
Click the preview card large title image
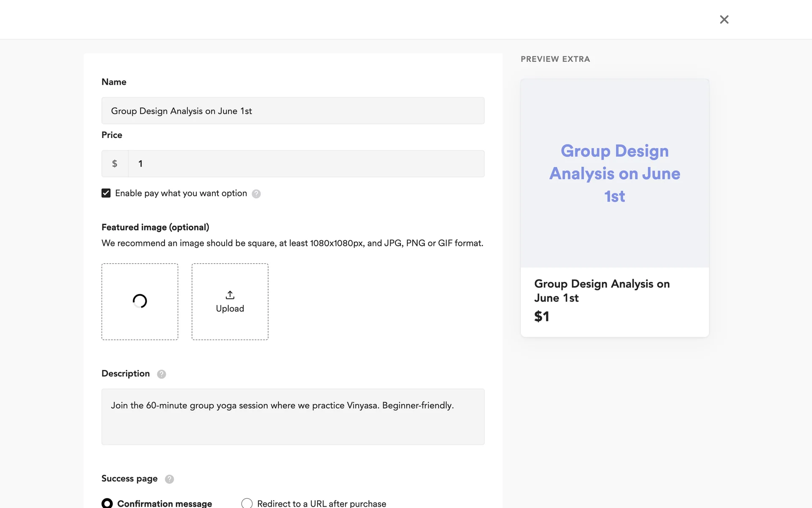[614, 173]
